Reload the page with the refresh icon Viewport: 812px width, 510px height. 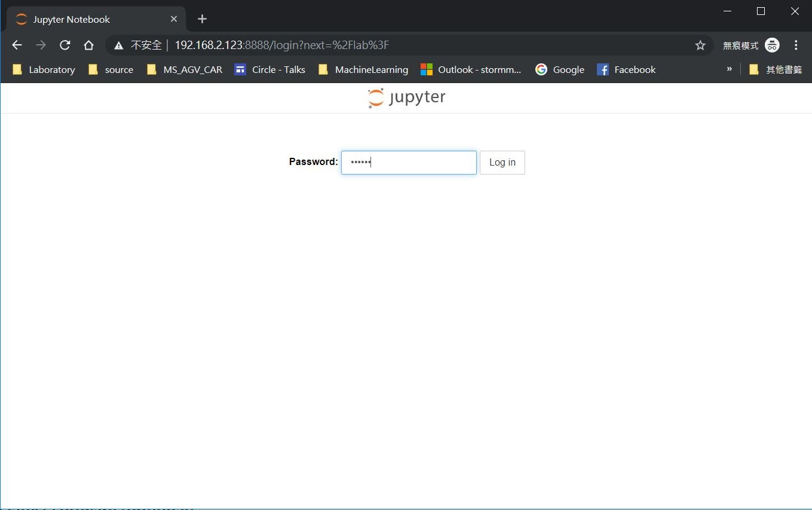(65, 45)
